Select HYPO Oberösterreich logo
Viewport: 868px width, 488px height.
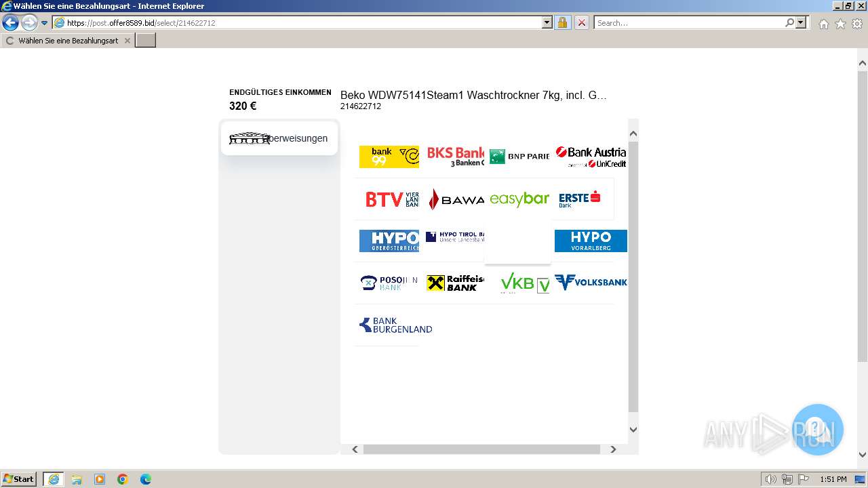point(389,241)
